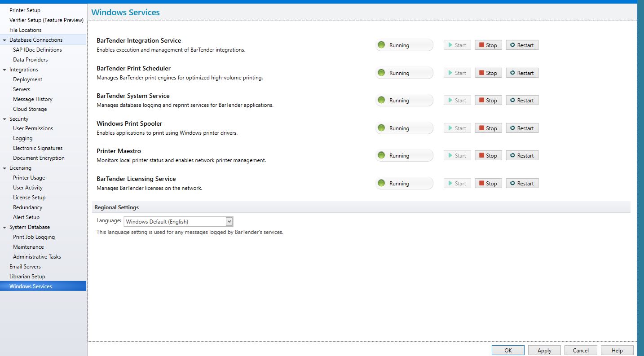This screenshot has width=644, height=356.
Task: Open Electronic Signatures
Action: tap(38, 148)
